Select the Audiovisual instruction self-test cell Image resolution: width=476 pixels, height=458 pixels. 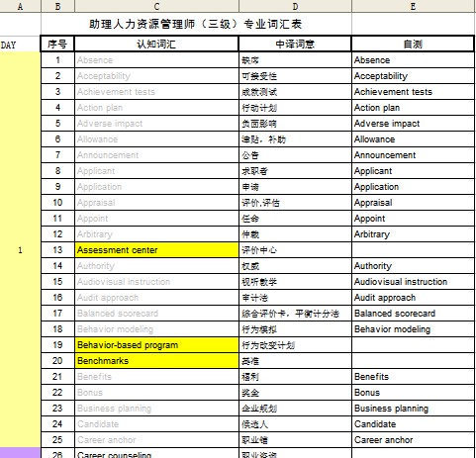[413, 282]
